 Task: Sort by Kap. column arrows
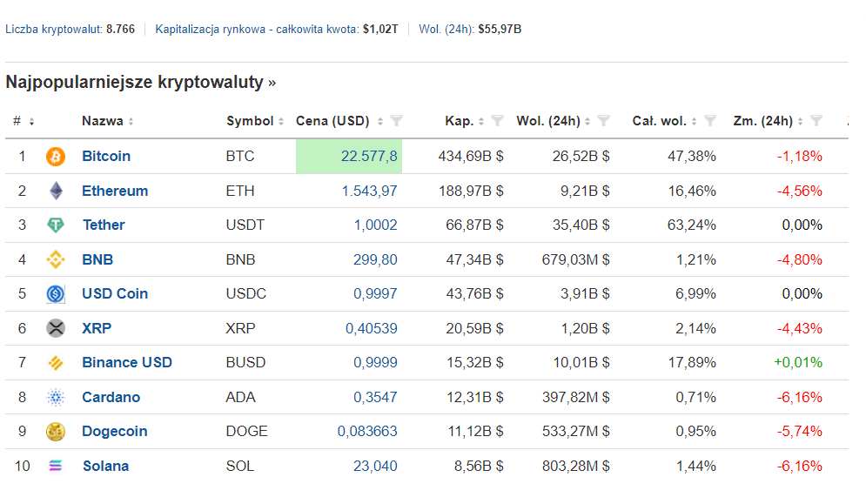click(x=481, y=122)
